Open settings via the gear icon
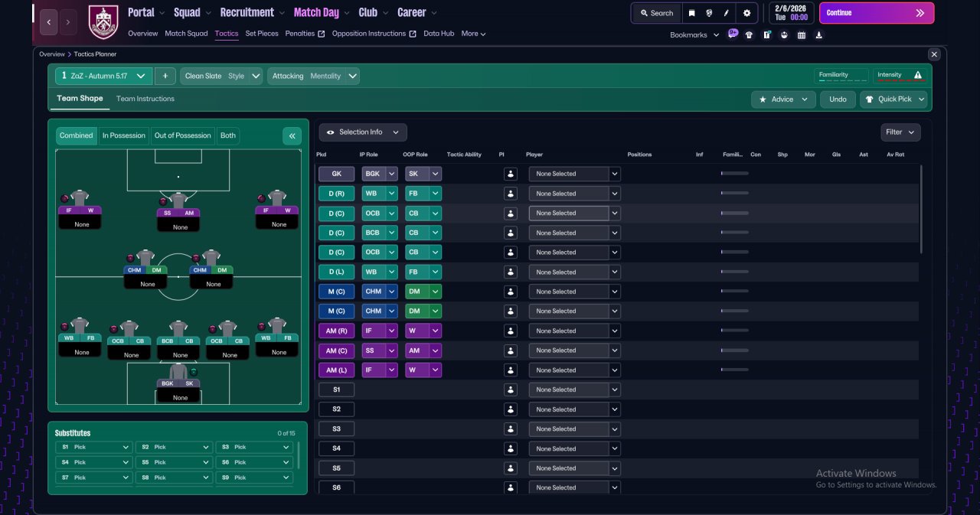Screen dimensions: 980x515 click(747, 13)
